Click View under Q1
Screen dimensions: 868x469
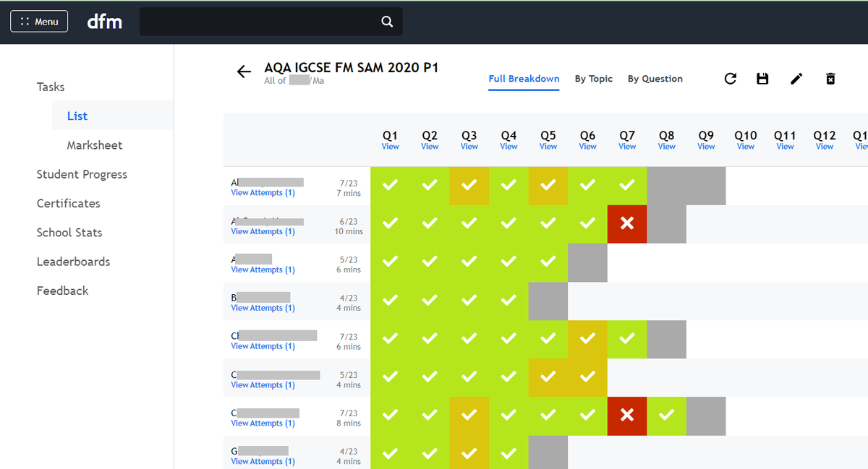[x=391, y=147]
